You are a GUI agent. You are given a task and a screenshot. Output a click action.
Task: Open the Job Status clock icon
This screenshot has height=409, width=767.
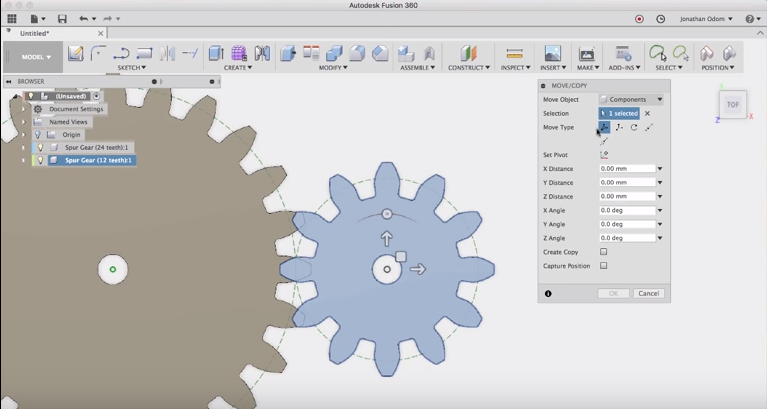[x=660, y=19]
